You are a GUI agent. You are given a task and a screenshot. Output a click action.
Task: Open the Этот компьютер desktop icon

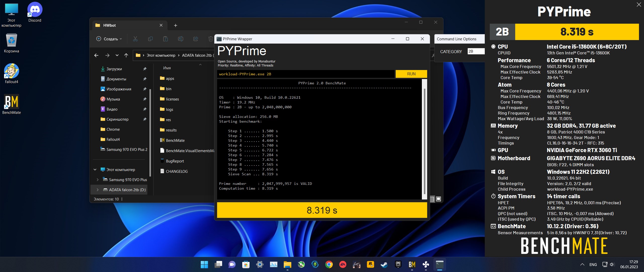(11, 15)
